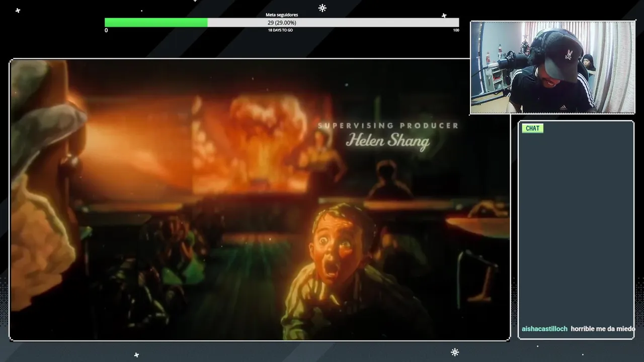Click the CHAT label badge
Screen dimensions: 644x362
(532, 128)
